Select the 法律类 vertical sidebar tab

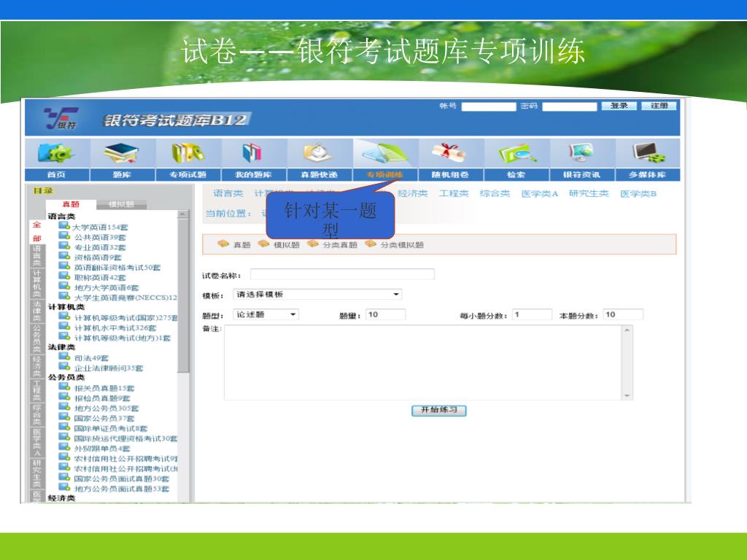coord(36,311)
